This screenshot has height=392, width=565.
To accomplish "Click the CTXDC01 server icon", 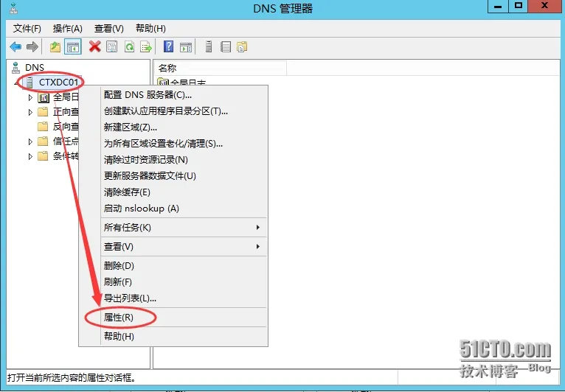I will point(30,83).
